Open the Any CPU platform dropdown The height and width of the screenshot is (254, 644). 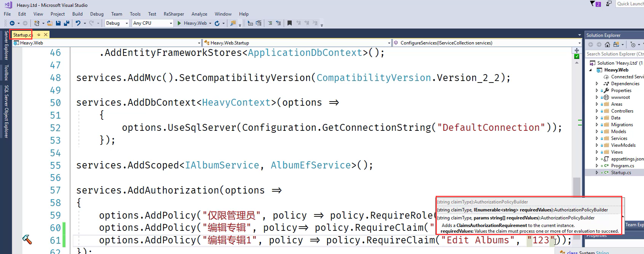153,23
